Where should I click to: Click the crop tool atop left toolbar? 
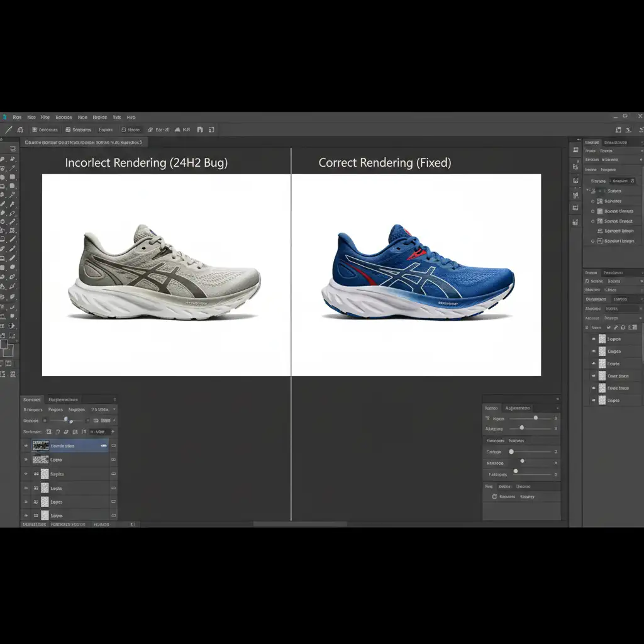tap(13, 150)
